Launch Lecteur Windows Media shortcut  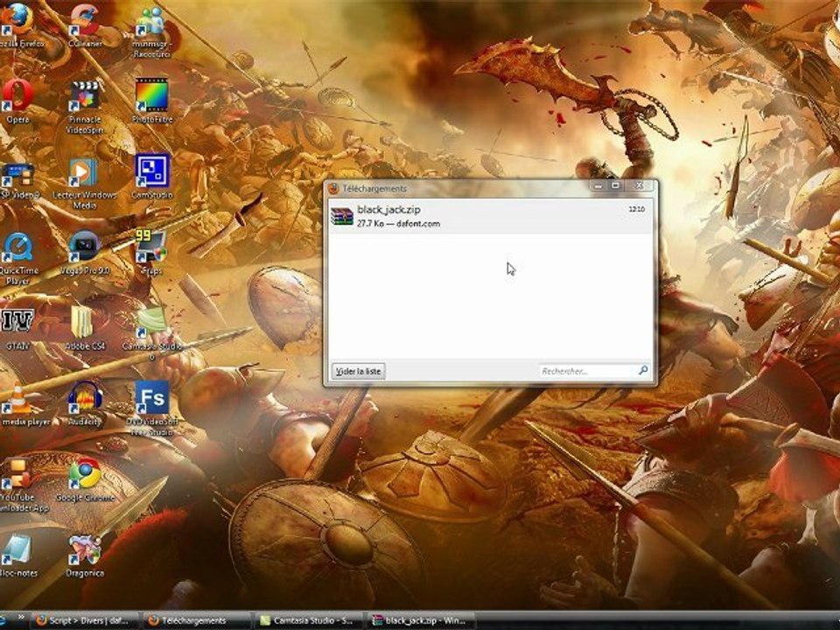pos(84,183)
